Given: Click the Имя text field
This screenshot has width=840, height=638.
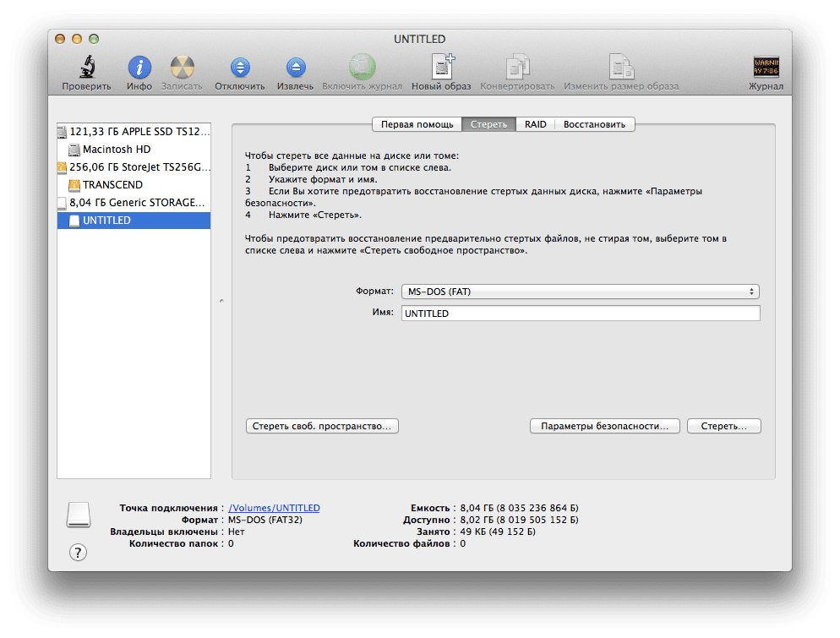Looking at the screenshot, I should click(580, 313).
